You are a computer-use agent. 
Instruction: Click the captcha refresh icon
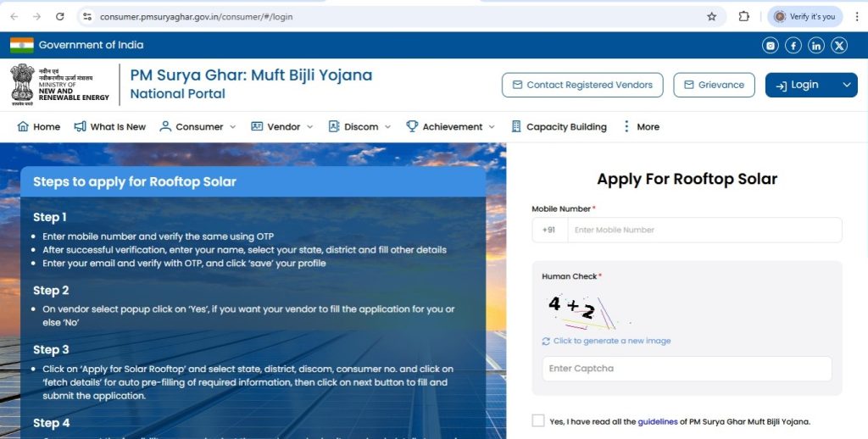[x=546, y=342]
